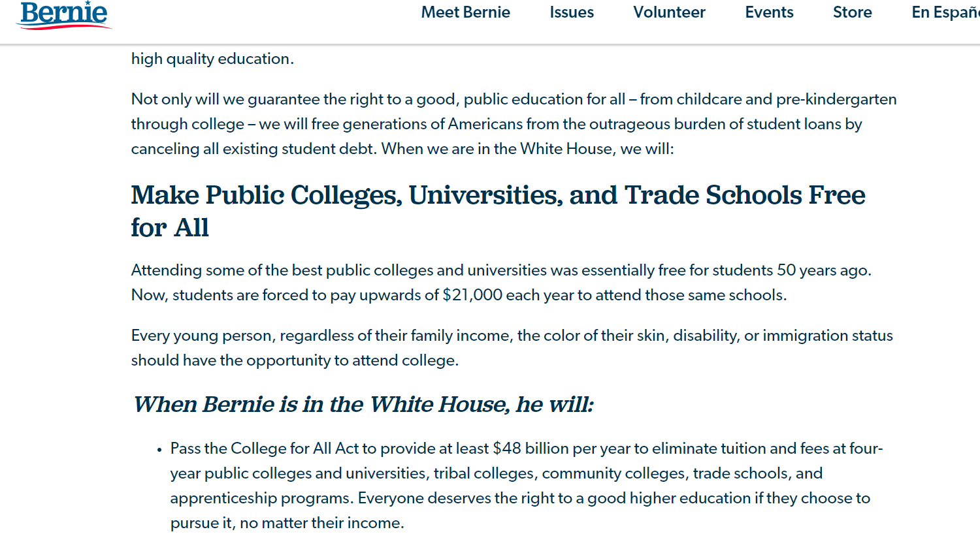Go to the Issues menu item
Screen dimensions: 980x551
[x=572, y=12]
